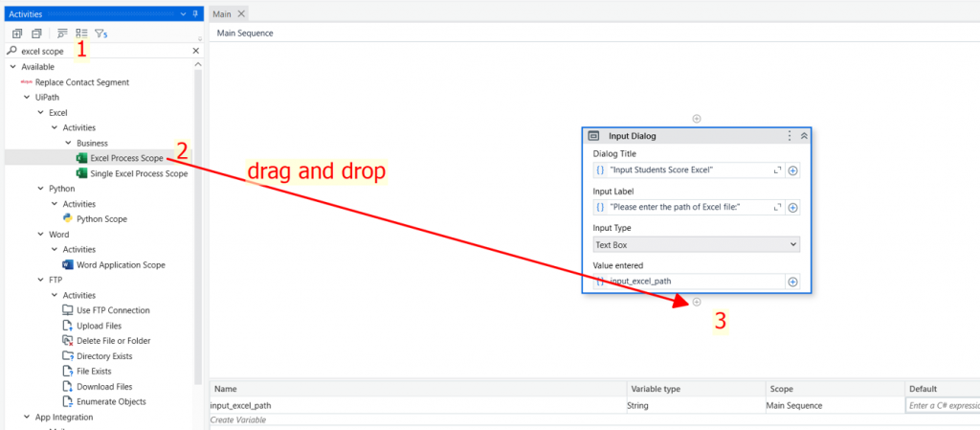980x430 pixels.
Task: Open the activities filter funnel icon
Action: click(x=100, y=34)
